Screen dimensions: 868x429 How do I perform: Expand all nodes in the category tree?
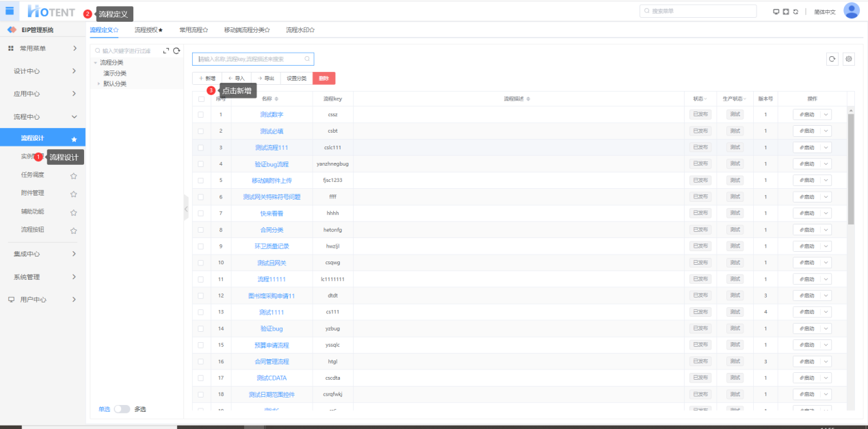[166, 51]
